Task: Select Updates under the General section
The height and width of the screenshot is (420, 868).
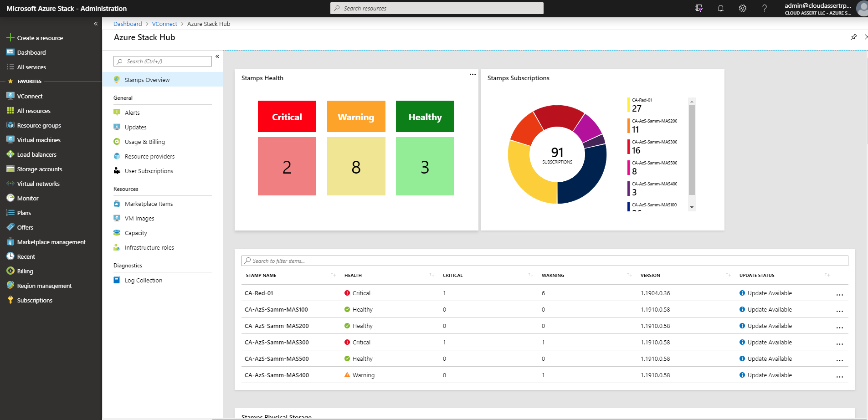Action: pos(135,127)
